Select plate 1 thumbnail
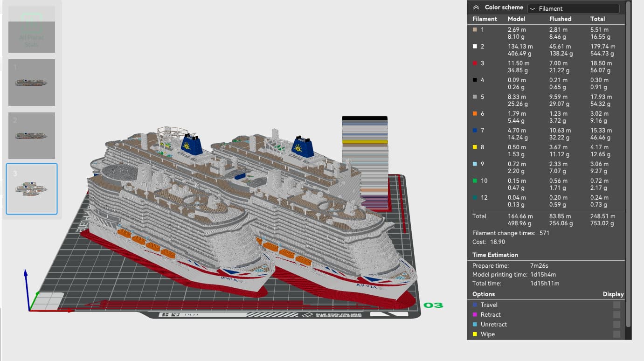 click(x=32, y=82)
